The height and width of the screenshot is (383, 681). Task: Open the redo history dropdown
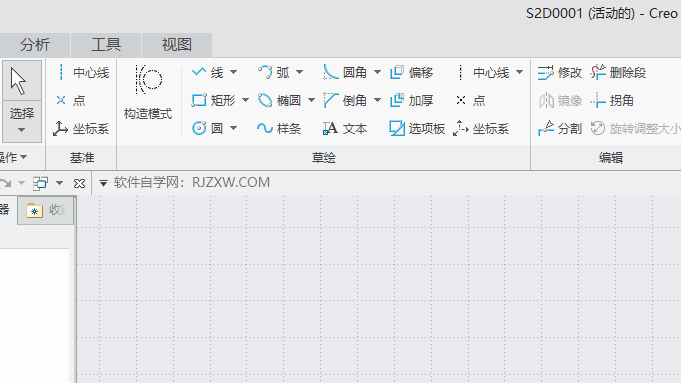(21, 183)
